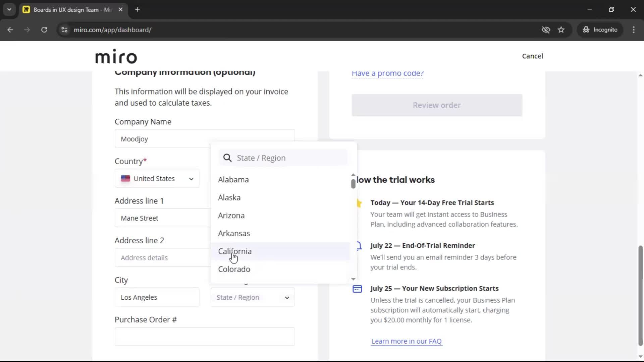
Task: Close the Miro browser tab
Action: [120, 9]
